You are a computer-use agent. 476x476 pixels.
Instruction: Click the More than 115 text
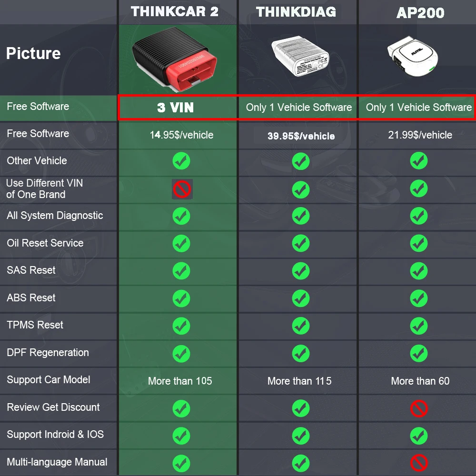(x=299, y=381)
